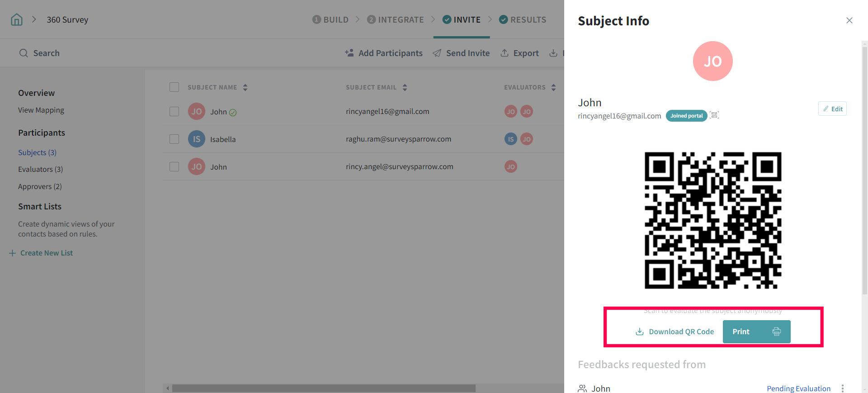This screenshot has height=393, width=868.
Task: Toggle the select-all subjects checkbox
Action: (174, 87)
